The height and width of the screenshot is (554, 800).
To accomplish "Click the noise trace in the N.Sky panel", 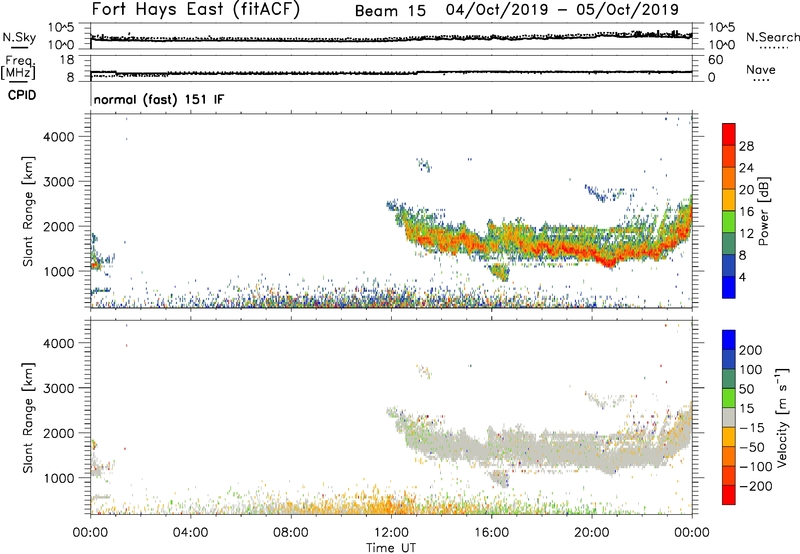I will [x=391, y=39].
